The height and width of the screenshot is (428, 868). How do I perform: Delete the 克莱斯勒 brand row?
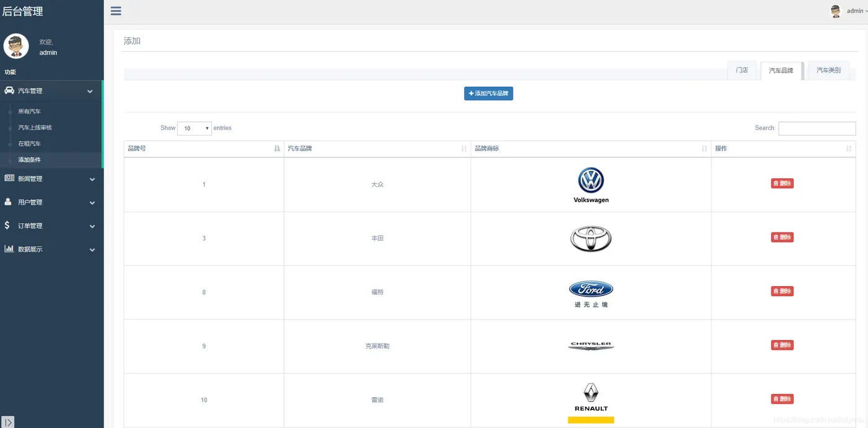782,345
